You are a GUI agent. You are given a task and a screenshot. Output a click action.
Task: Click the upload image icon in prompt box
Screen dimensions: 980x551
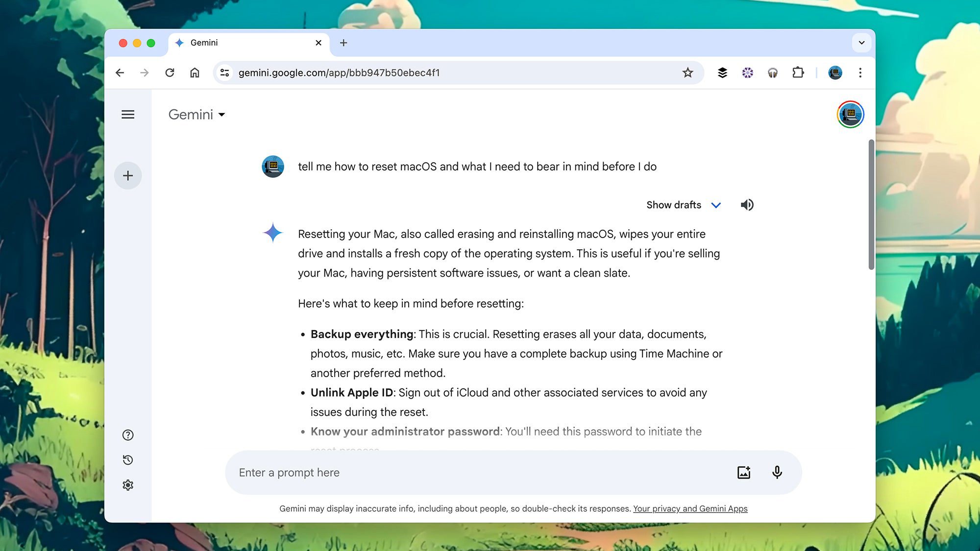point(744,472)
